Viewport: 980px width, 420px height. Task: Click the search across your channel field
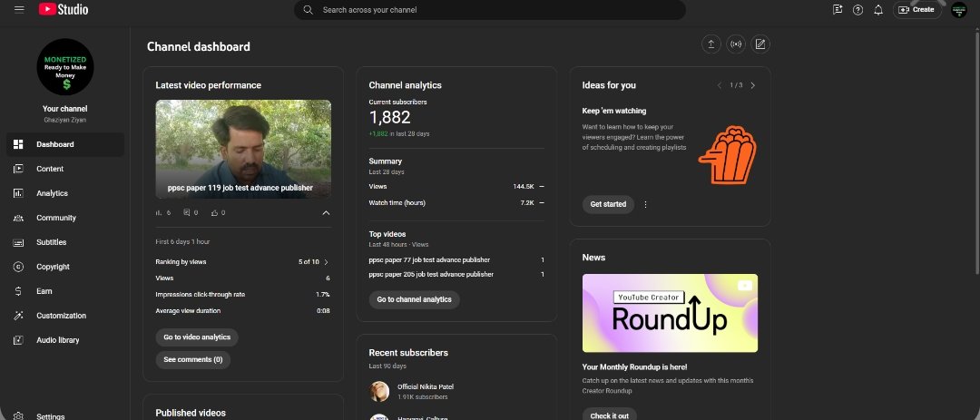tap(490, 10)
